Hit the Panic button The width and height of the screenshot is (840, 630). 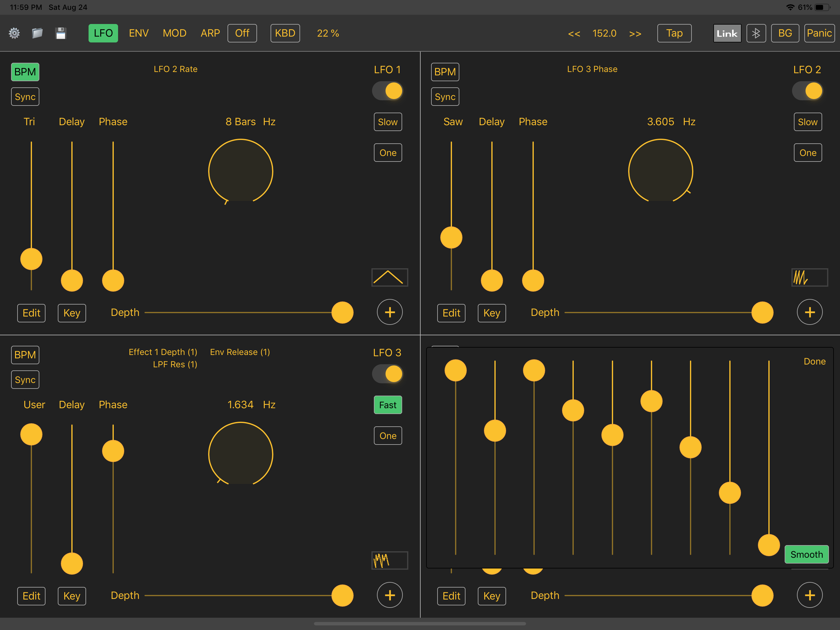(x=819, y=34)
